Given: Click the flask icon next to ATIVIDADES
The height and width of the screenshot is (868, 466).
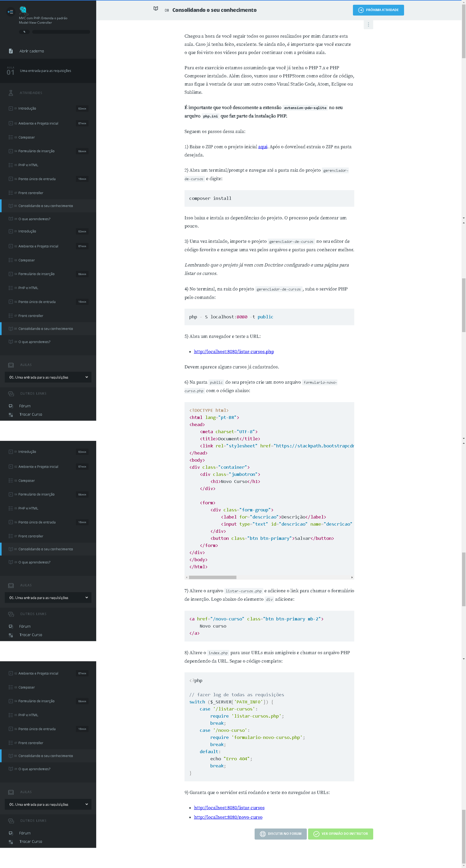Looking at the screenshot, I should 11,93.
